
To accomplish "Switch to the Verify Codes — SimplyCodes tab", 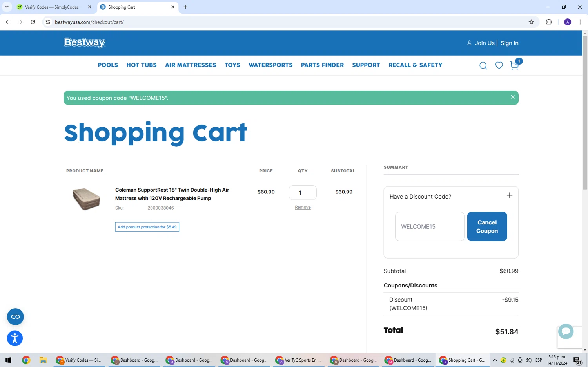I will tap(52, 7).
